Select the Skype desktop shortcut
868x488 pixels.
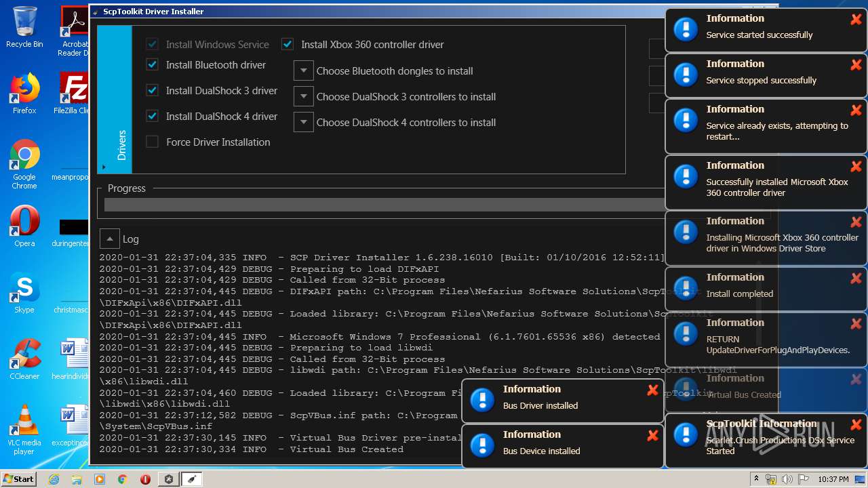(x=24, y=293)
